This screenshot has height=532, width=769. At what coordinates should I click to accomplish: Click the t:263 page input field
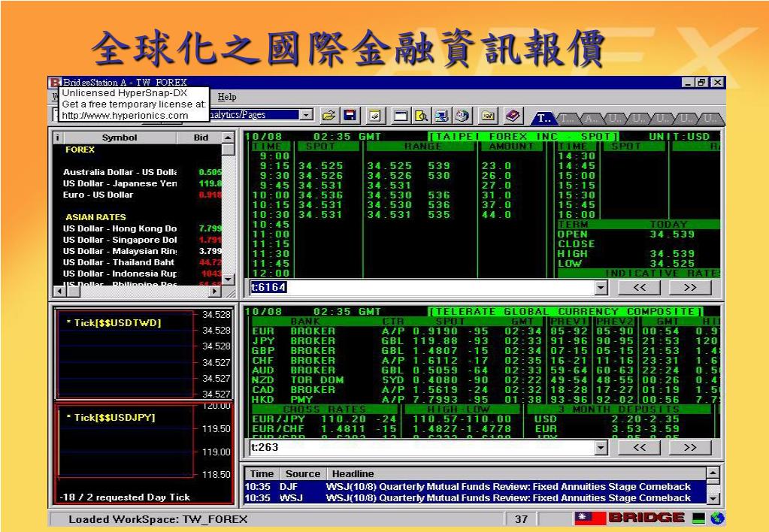(x=422, y=448)
